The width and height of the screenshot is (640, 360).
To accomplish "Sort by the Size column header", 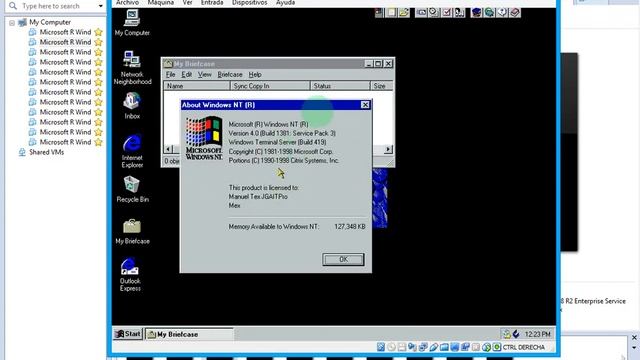I will click(381, 86).
